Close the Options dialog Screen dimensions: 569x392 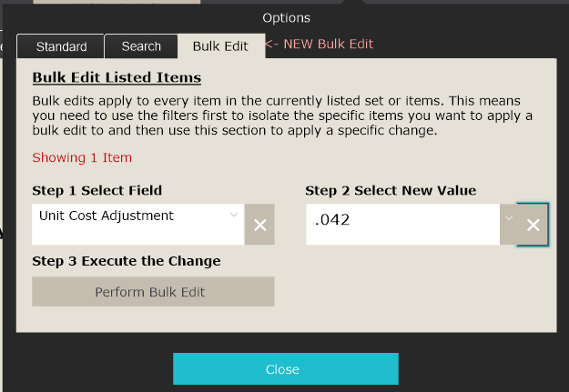tap(285, 368)
